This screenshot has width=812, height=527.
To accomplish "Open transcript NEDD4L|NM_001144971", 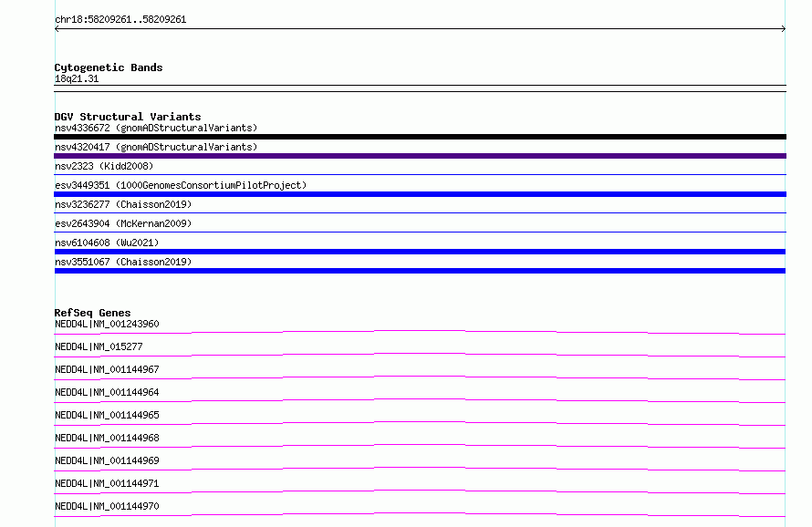I will pyautogui.click(x=107, y=483).
